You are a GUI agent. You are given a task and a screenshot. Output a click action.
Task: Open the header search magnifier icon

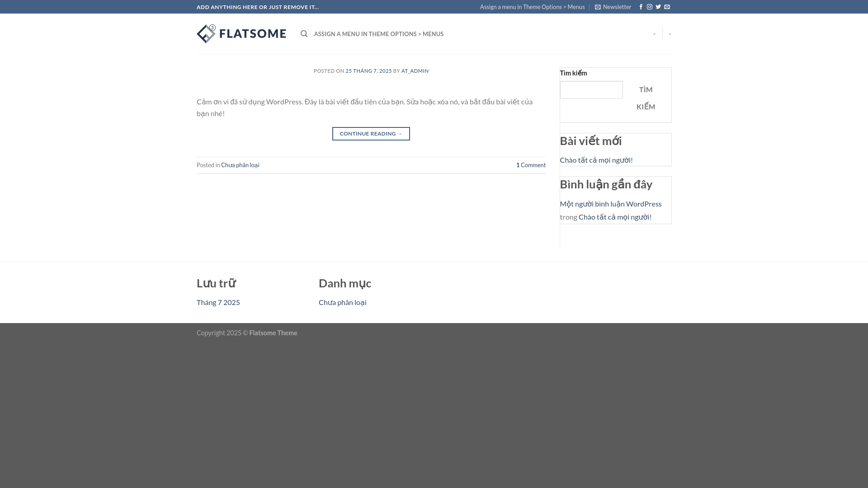304,34
